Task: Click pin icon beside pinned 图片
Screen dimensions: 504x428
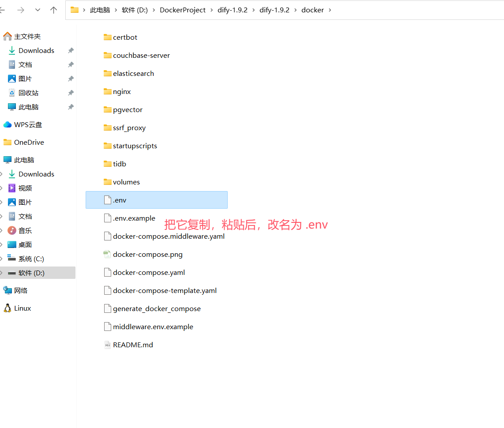Action: [71, 79]
